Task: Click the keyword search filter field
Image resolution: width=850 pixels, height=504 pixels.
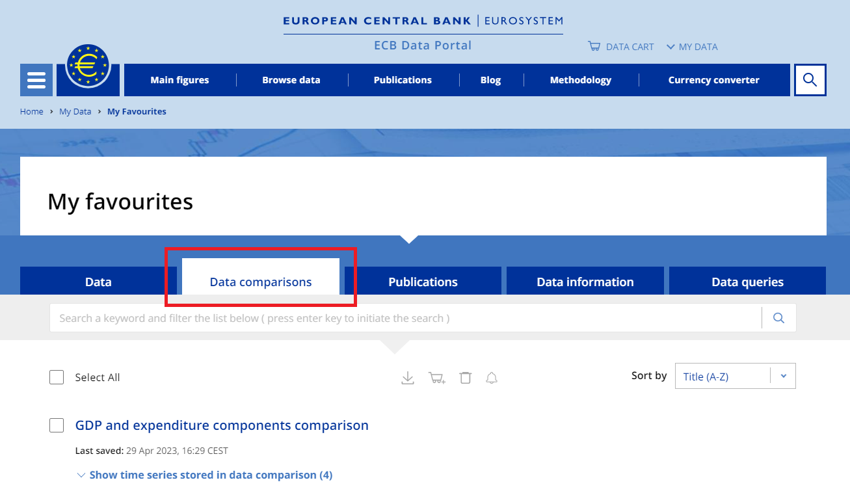Action: 403,318
